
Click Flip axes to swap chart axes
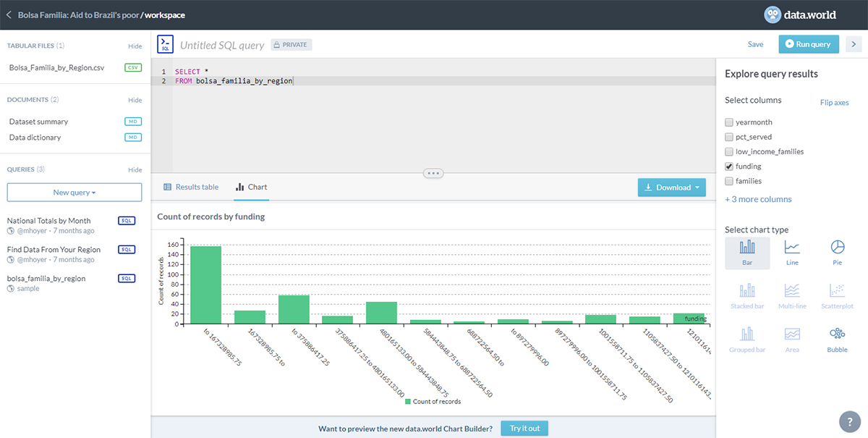point(834,102)
